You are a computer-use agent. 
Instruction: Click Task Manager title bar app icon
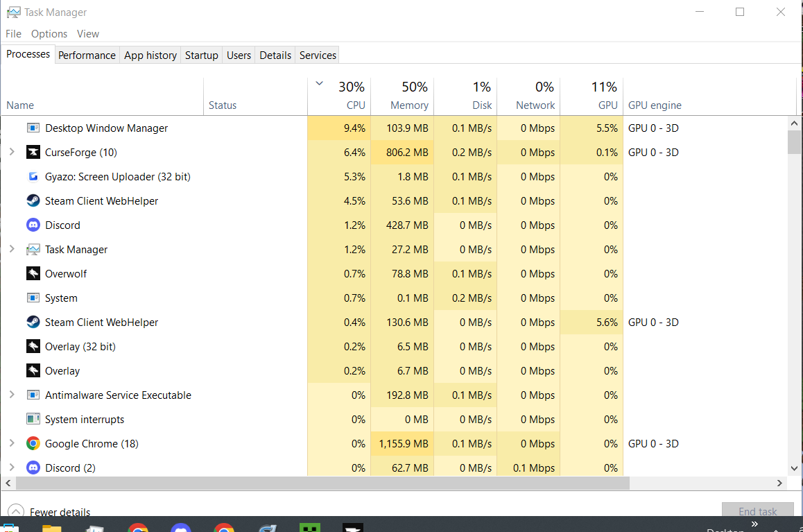point(13,12)
